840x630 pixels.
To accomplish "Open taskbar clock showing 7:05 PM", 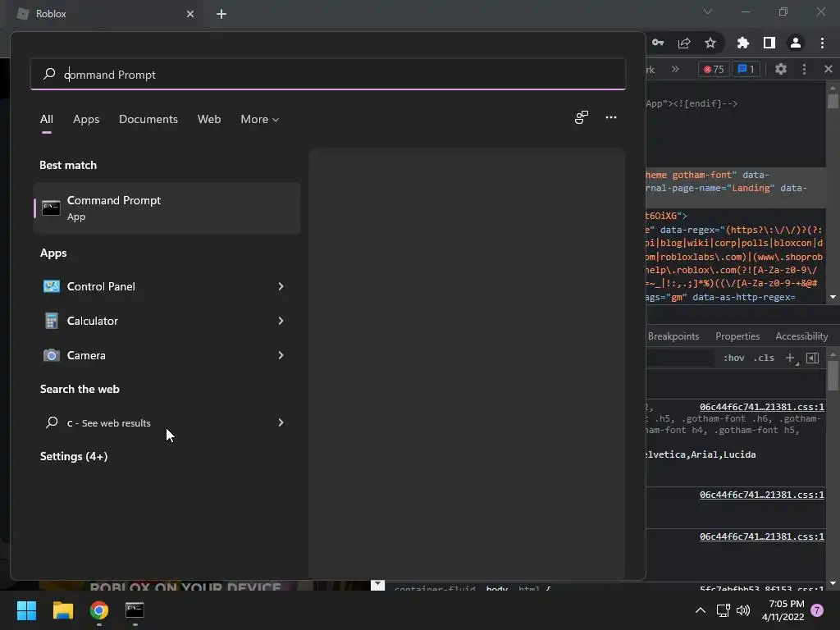I will 783,610.
